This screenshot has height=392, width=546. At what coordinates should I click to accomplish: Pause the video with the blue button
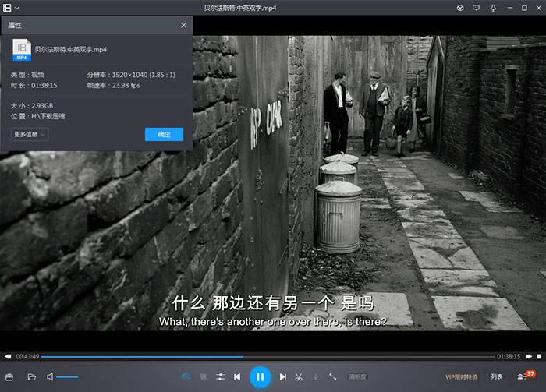[260, 377]
